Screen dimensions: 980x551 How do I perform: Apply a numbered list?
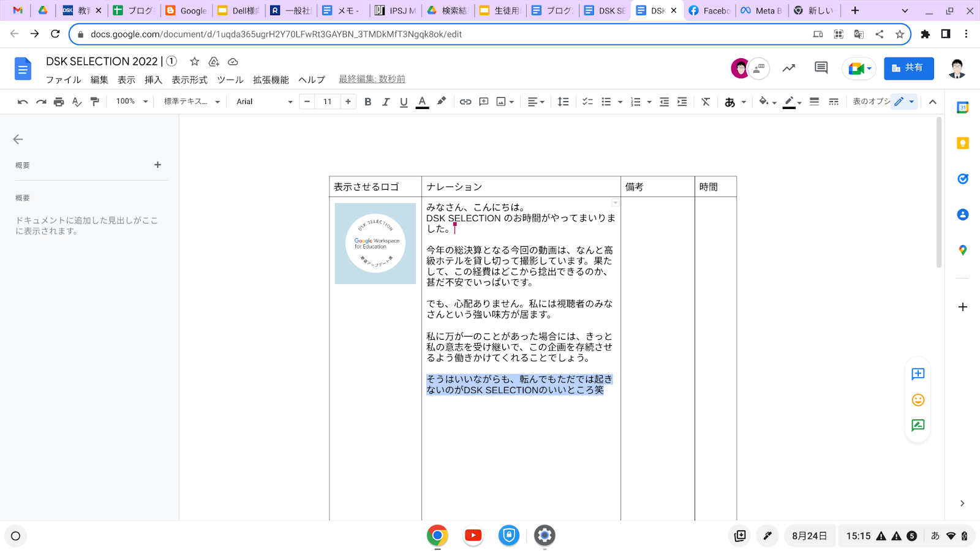(636, 102)
